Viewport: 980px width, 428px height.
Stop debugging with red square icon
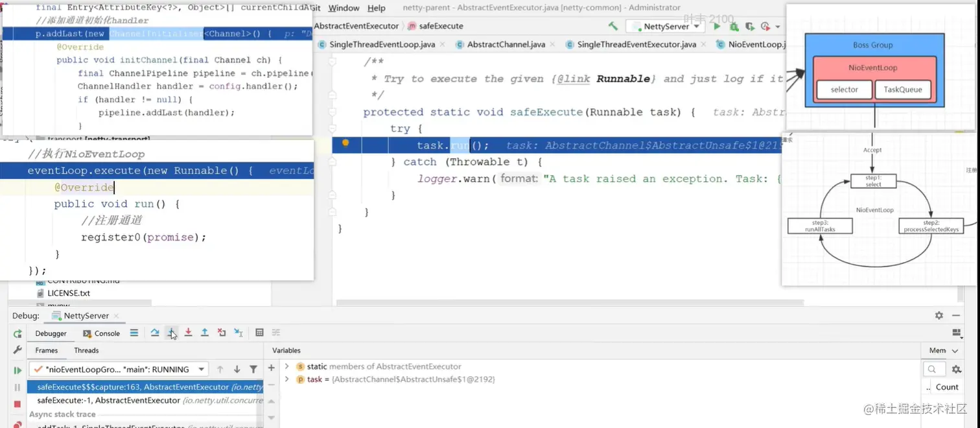coord(17,404)
